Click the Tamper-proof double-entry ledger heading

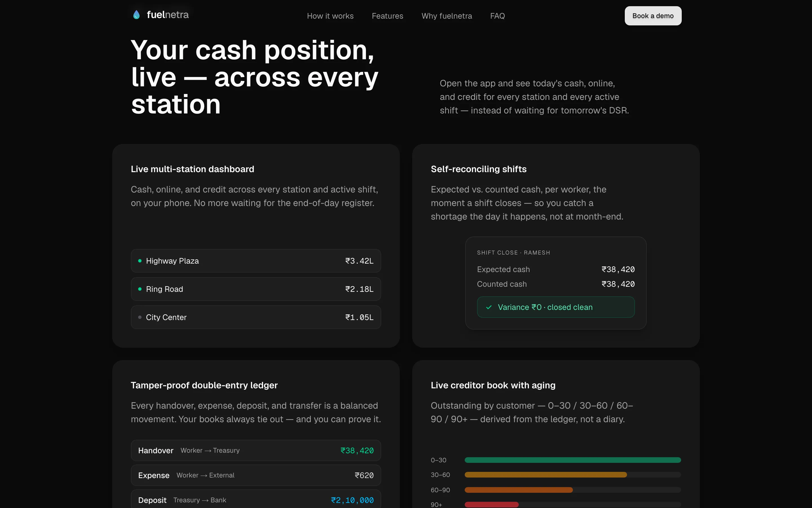(204, 385)
